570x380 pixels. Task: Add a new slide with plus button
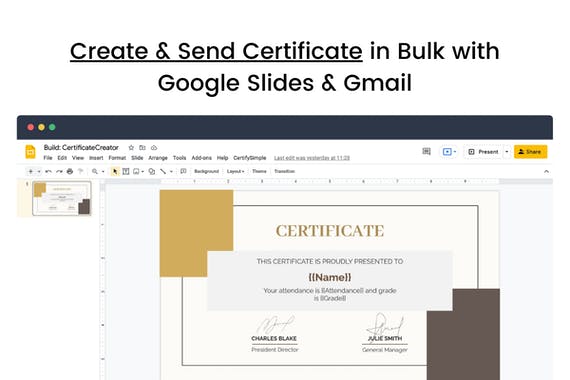[x=31, y=171]
